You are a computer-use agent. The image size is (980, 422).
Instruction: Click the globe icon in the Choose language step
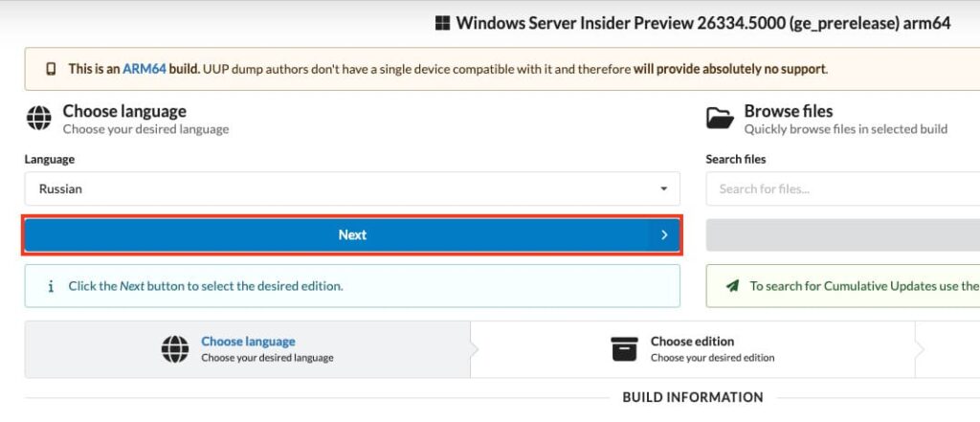pos(175,349)
